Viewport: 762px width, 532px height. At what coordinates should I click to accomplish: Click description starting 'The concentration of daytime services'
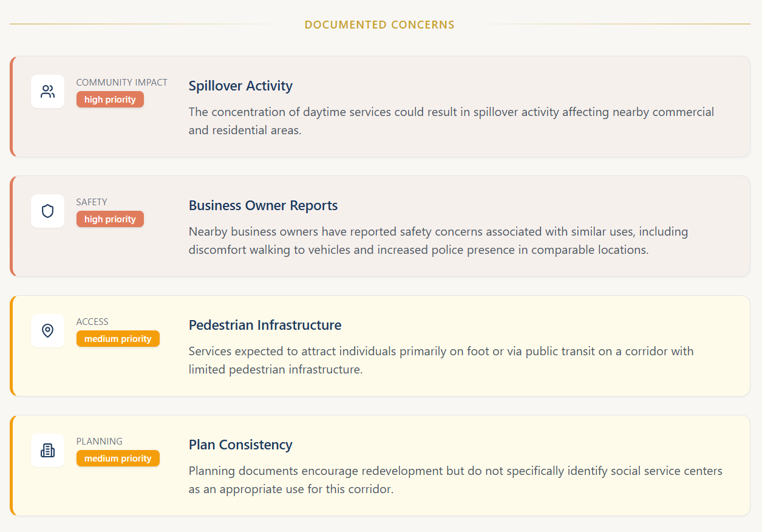pyautogui.click(x=451, y=121)
